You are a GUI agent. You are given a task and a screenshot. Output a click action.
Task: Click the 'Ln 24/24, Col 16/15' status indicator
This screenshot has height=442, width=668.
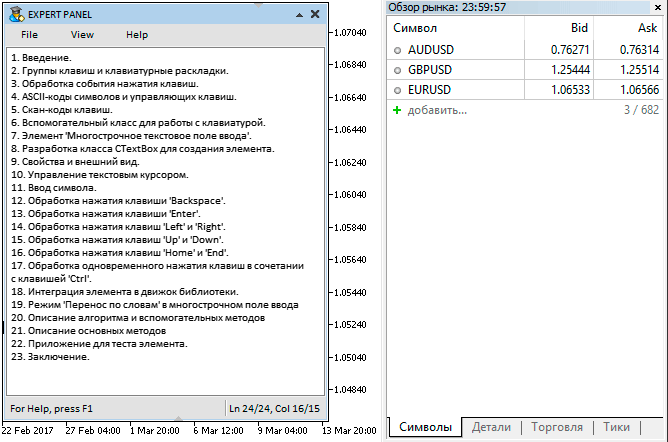click(x=274, y=409)
